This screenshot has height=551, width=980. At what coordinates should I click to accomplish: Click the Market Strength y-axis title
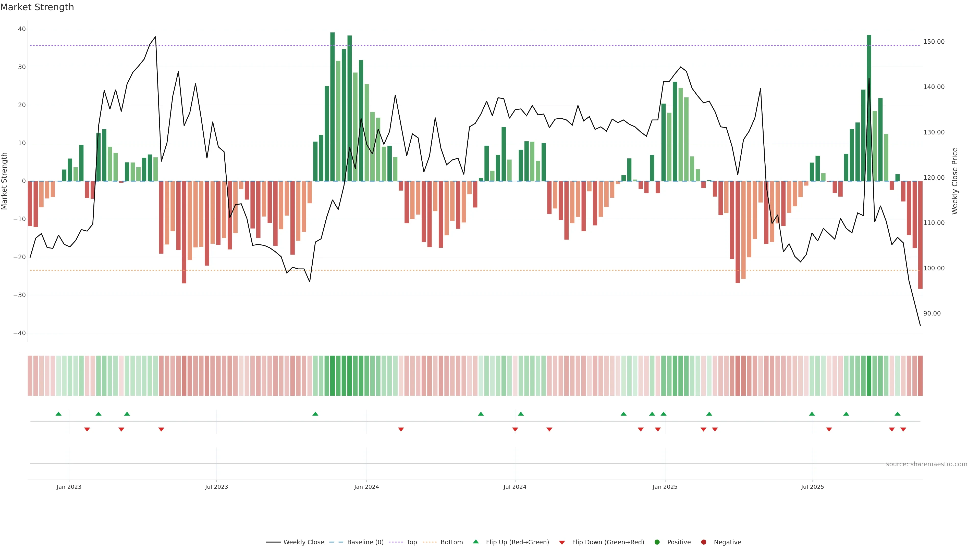pyautogui.click(x=5, y=181)
